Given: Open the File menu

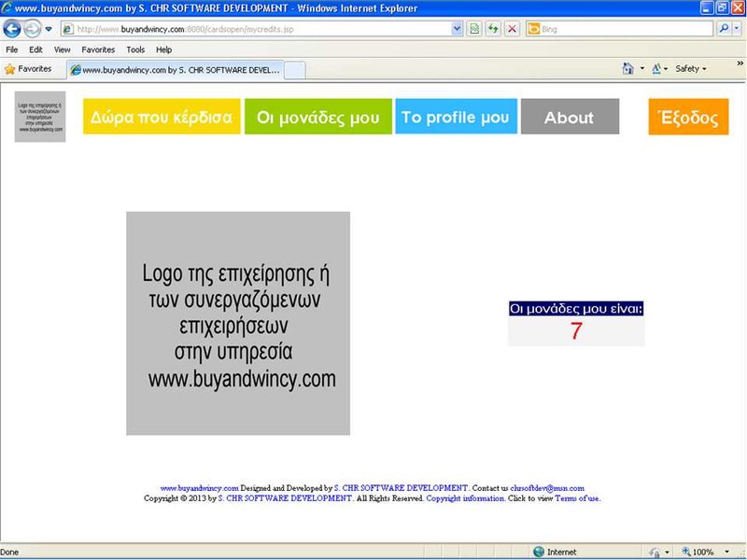Looking at the screenshot, I should 12,49.
